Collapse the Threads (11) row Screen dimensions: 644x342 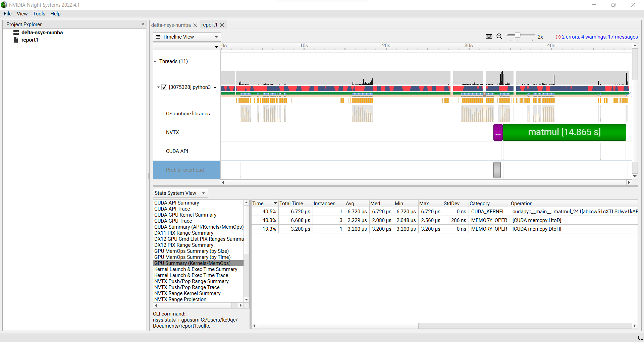[155, 61]
